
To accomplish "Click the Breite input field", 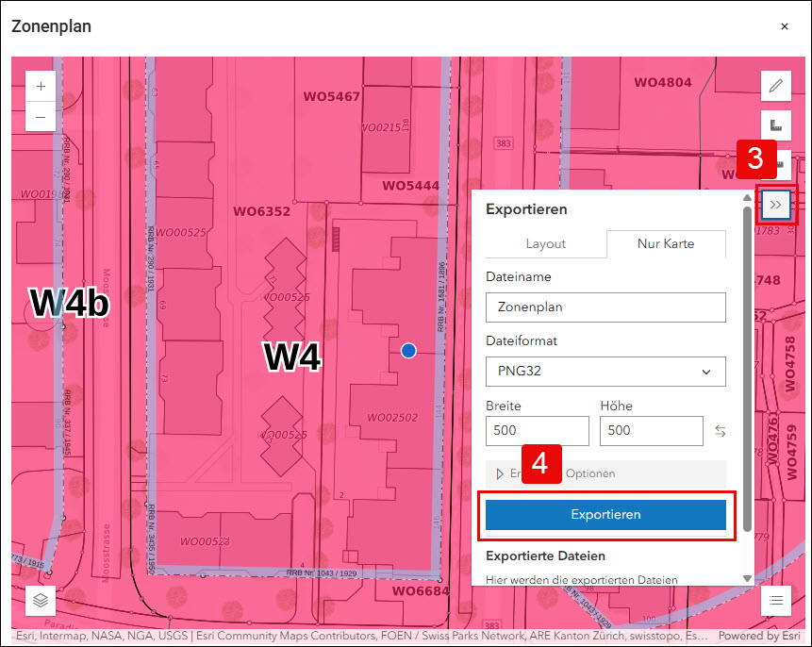I will [x=537, y=430].
